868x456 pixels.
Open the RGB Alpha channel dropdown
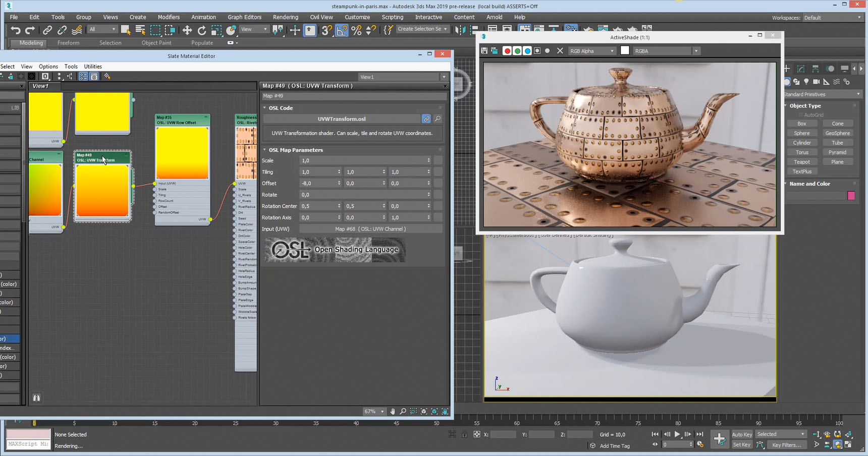coord(592,51)
